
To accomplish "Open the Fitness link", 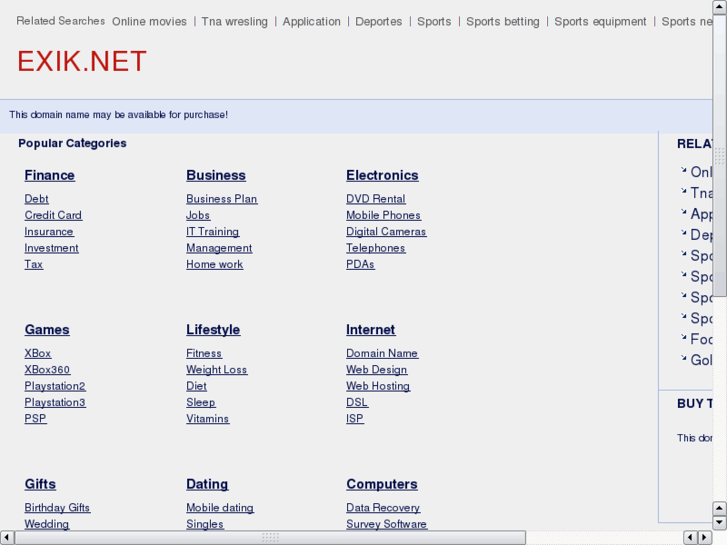I will point(204,353).
